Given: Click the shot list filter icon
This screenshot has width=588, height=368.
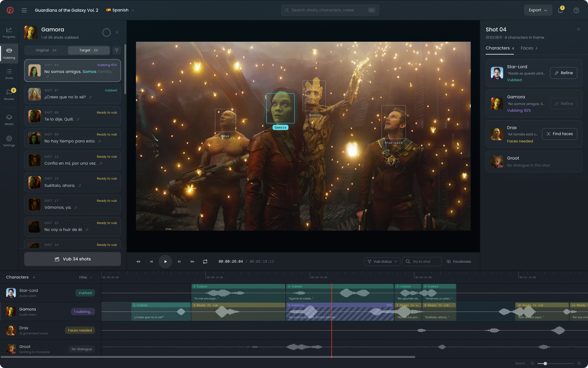Looking at the screenshot, I should pos(117,50).
